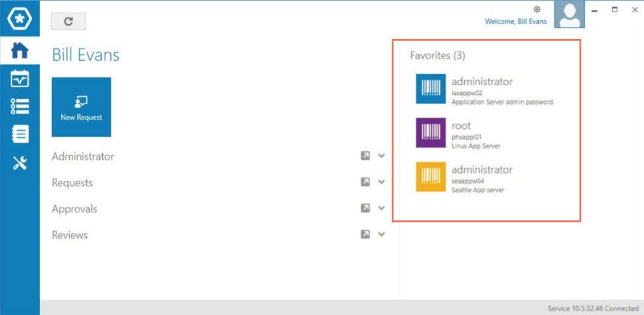Open the tools wrench sidebar icon
Image resolution: width=644 pixels, height=315 pixels.
click(x=19, y=163)
